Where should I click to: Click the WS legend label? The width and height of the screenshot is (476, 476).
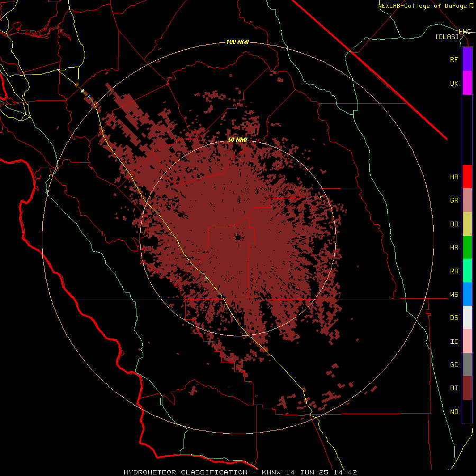pyautogui.click(x=454, y=295)
